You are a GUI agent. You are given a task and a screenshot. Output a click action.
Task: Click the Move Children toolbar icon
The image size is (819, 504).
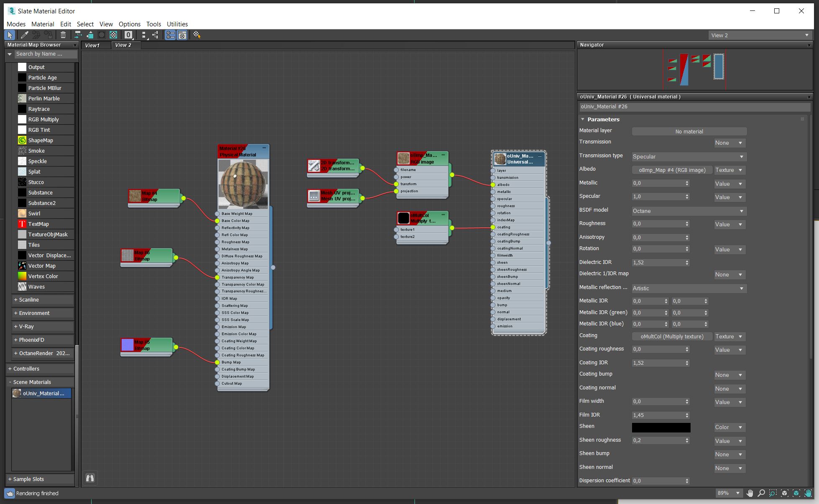(x=78, y=35)
